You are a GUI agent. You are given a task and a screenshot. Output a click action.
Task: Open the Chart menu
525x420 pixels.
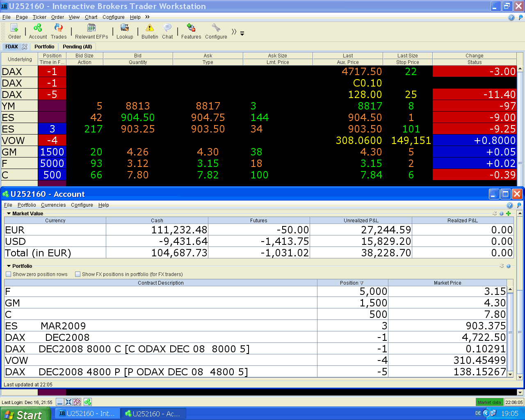click(x=91, y=17)
